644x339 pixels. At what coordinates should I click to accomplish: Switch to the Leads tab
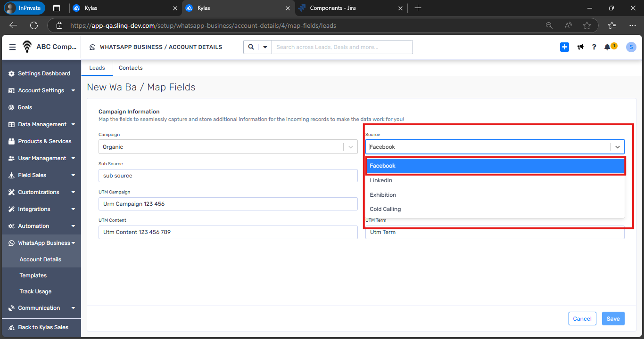coord(97,68)
